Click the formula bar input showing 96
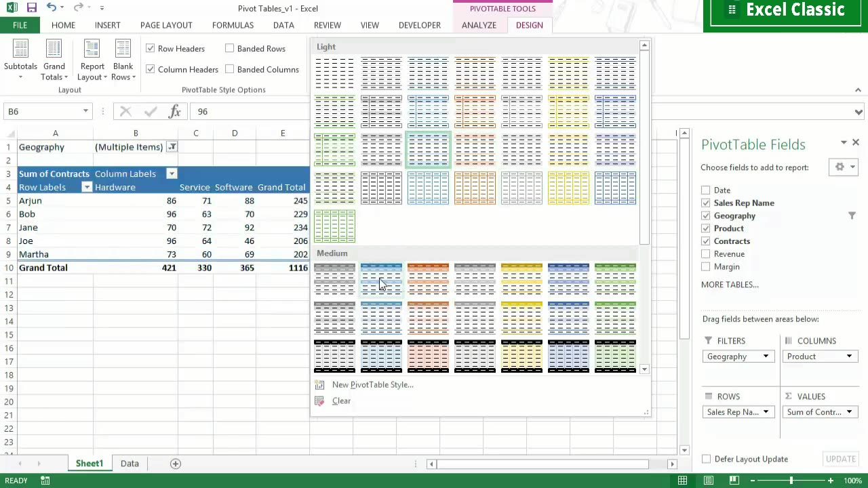Image resolution: width=868 pixels, height=488 pixels. pos(521,111)
